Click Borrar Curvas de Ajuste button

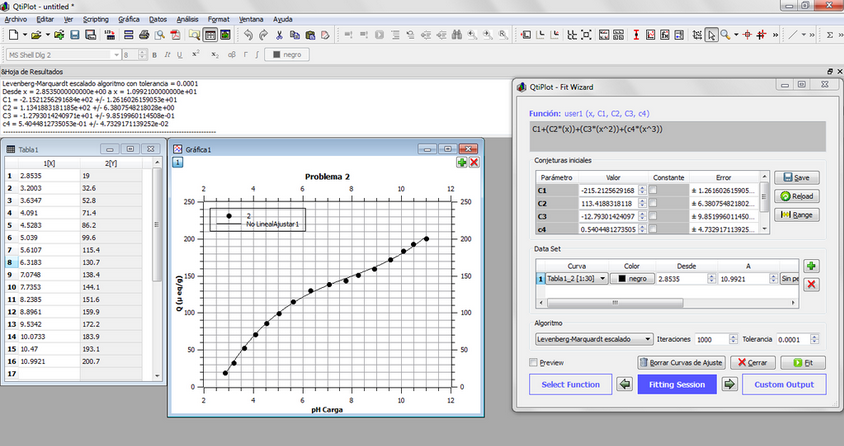point(681,363)
